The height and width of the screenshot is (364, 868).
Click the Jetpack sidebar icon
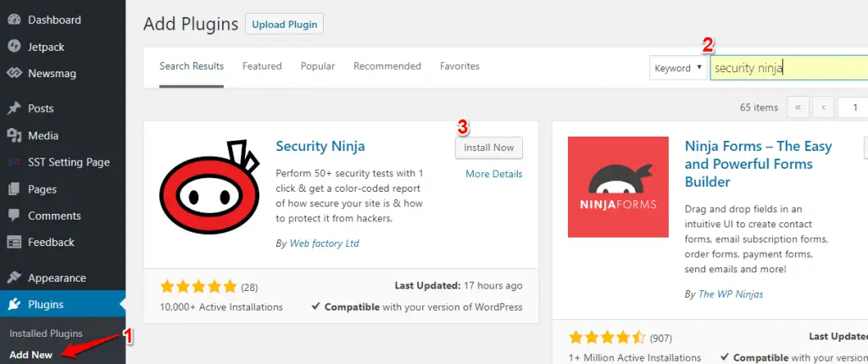point(14,47)
